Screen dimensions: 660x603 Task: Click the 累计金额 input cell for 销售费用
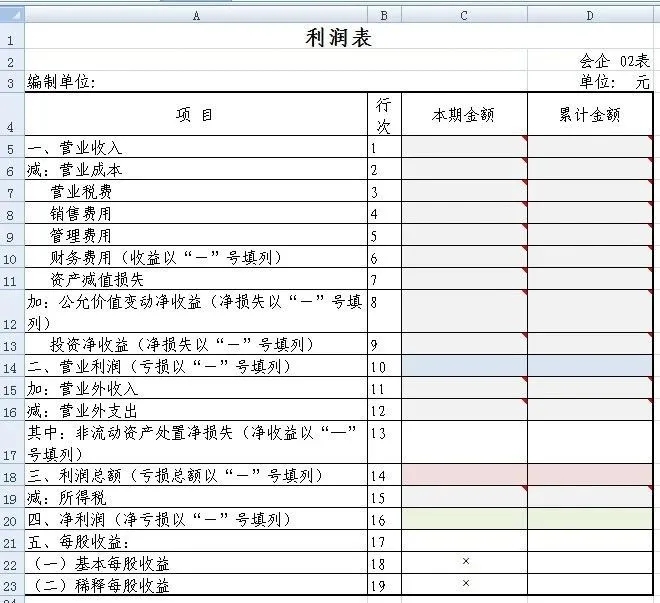coord(590,213)
